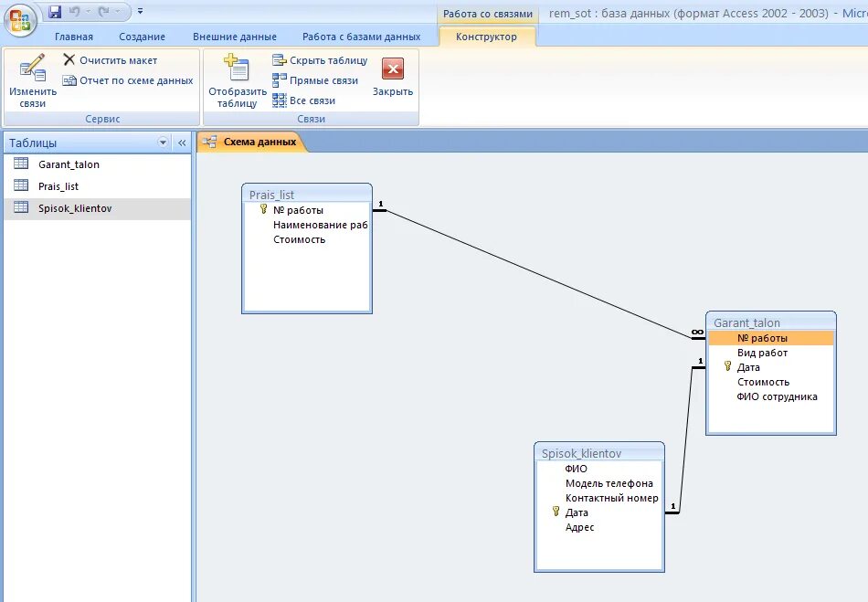This screenshot has height=602, width=868.
Task: Click the Garant_talon table title bar in schema
Action: tap(770, 322)
